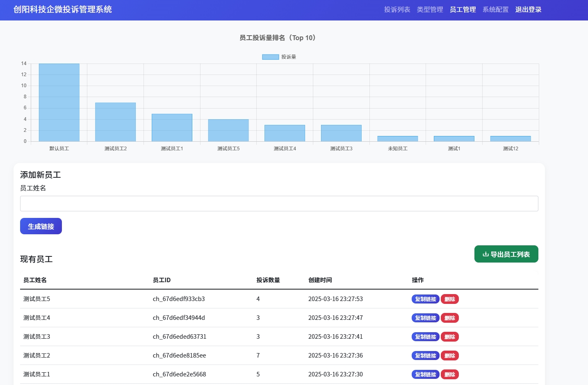Click the 默认员工 bar in chart
The width and height of the screenshot is (588, 385).
point(59,102)
